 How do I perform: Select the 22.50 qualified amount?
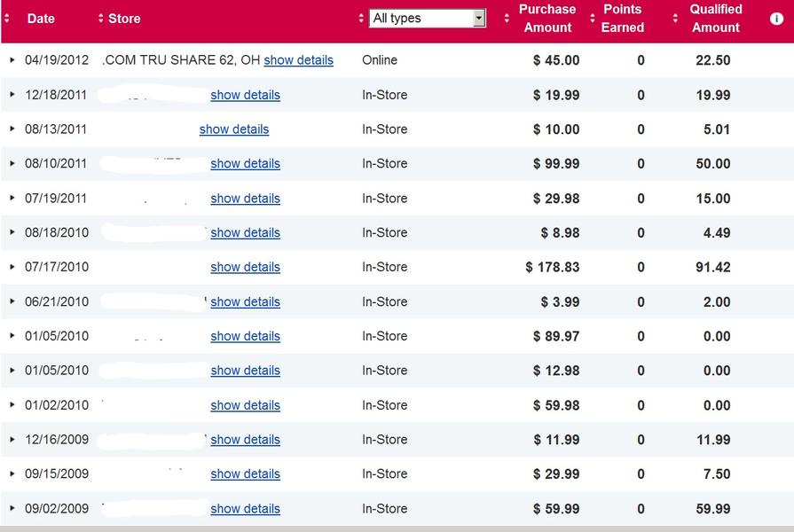point(713,60)
